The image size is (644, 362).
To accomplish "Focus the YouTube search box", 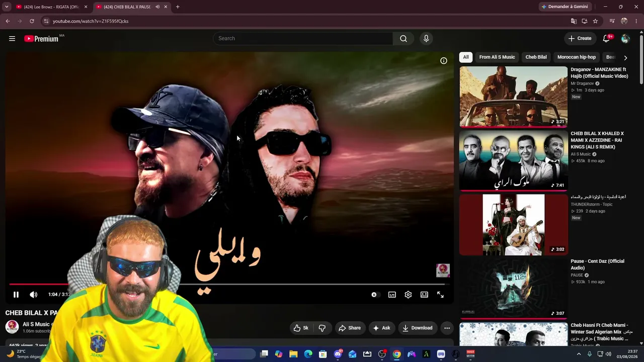I will (303, 38).
